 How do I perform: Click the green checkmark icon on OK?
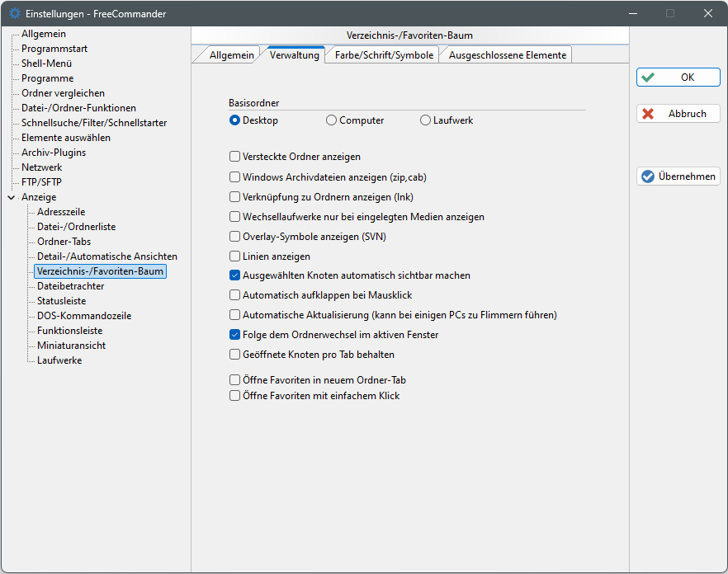[648, 78]
